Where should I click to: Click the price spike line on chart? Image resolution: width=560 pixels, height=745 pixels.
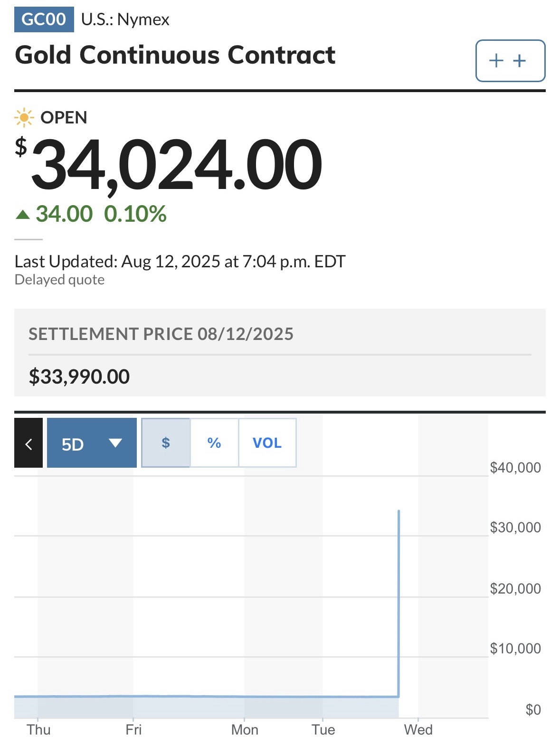coord(399,603)
